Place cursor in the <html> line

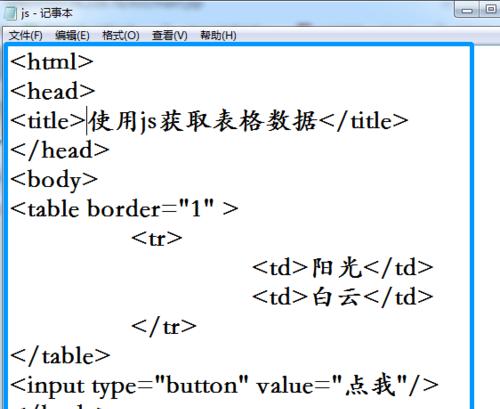(52, 62)
